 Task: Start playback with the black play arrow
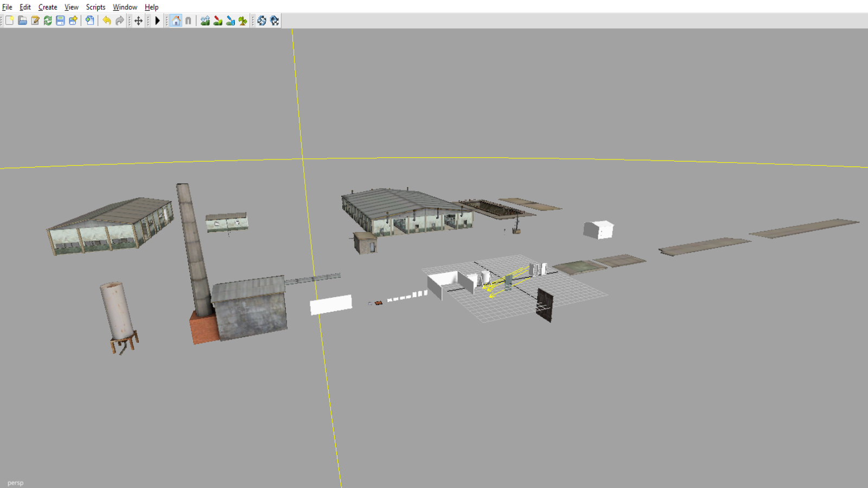pyautogui.click(x=157, y=21)
